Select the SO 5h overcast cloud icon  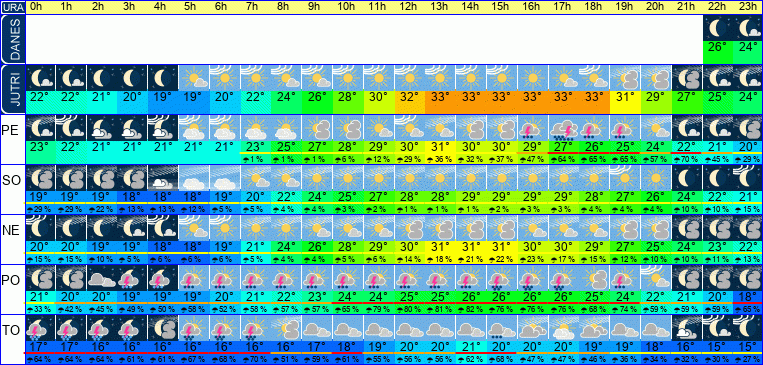(x=194, y=178)
